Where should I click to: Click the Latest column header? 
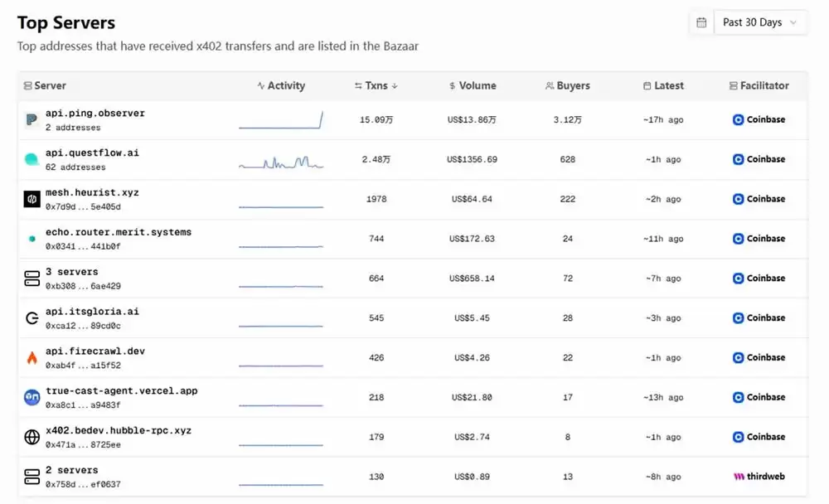pyautogui.click(x=663, y=85)
